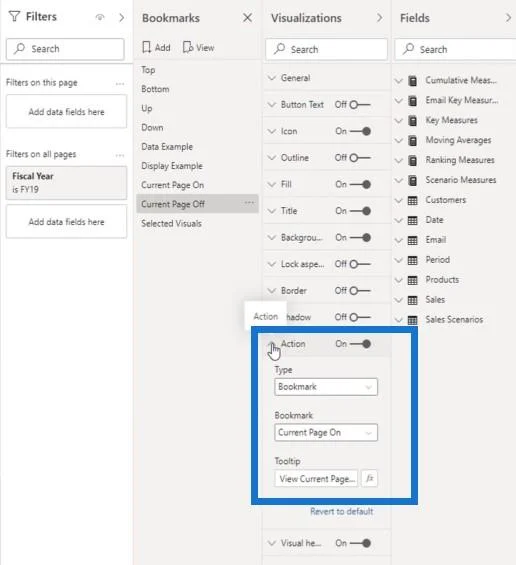Click the Fiscal Year filter card
Image resolution: width=516 pixels, height=565 pixels.
click(66, 183)
